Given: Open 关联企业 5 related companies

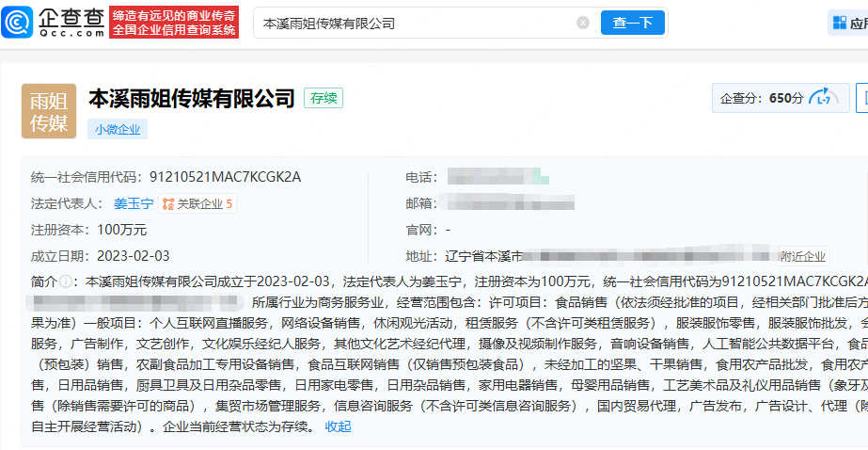Looking at the screenshot, I should [197, 204].
